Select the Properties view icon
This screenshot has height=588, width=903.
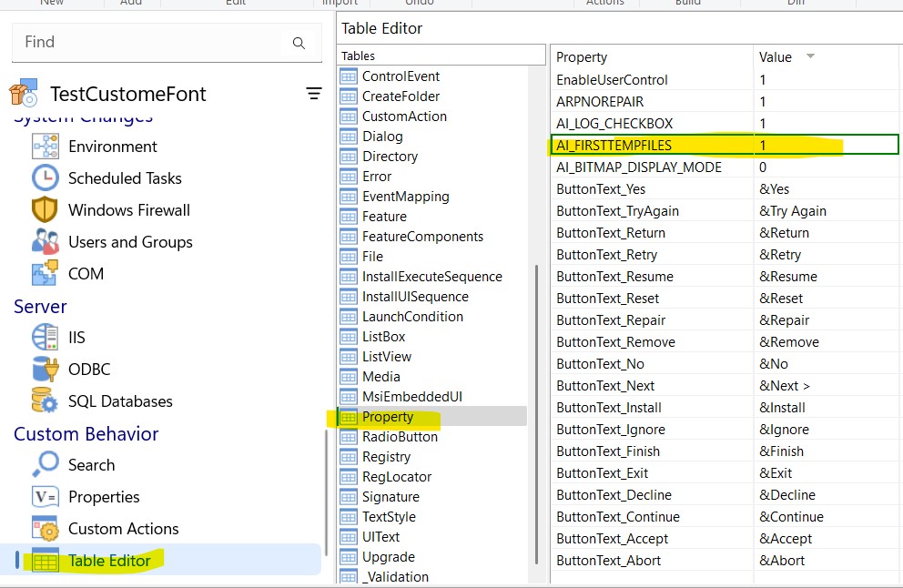pos(47,496)
